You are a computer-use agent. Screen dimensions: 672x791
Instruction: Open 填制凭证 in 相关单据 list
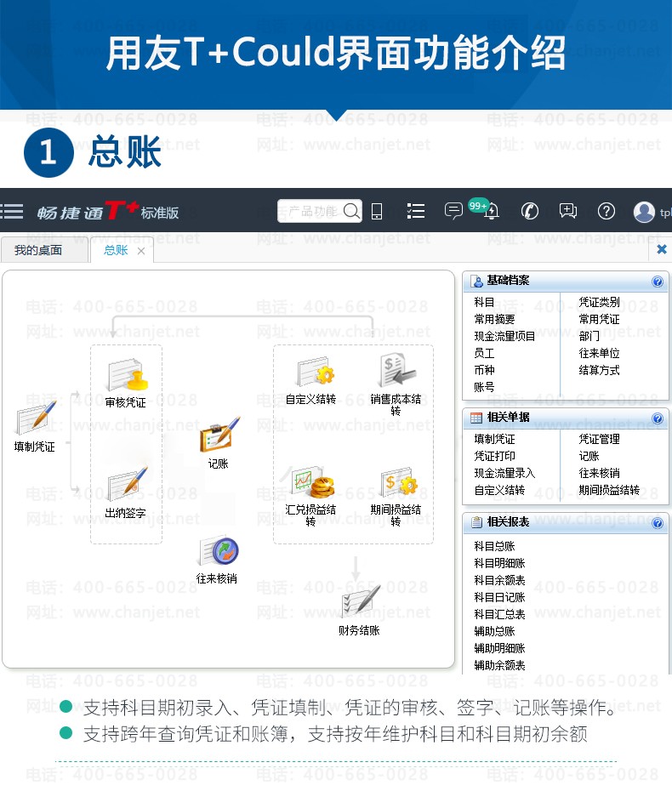coord(494,439)
